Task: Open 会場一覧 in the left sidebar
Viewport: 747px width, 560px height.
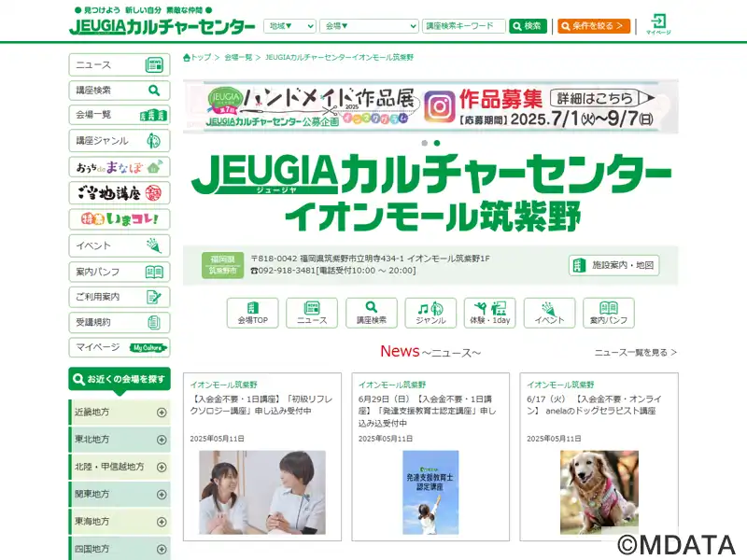Action: pyautogui.click(x=120, y=115)
